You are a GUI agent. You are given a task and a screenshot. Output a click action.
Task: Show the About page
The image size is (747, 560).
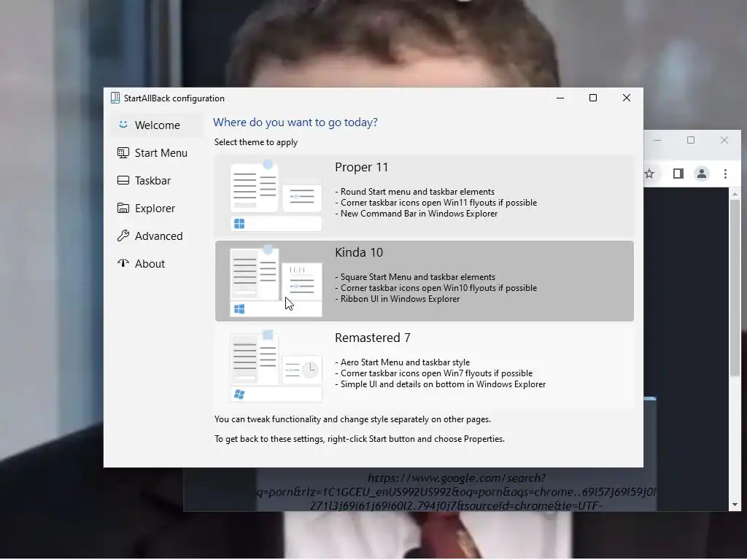click(x=156, y=263)
